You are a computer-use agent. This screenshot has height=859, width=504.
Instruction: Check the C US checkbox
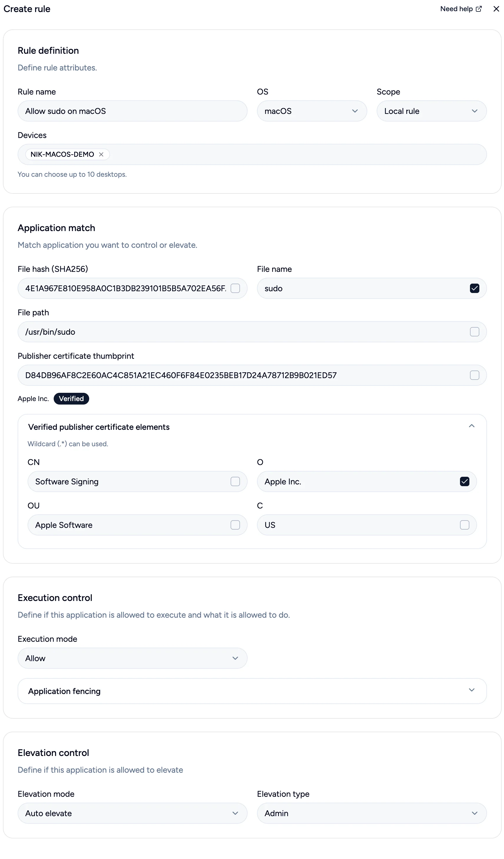click(x=464, y=525)
